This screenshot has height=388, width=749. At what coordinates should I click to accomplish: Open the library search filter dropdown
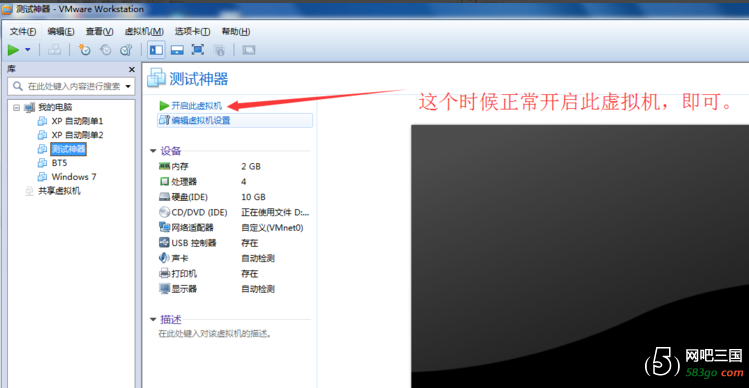pos(128,87)
